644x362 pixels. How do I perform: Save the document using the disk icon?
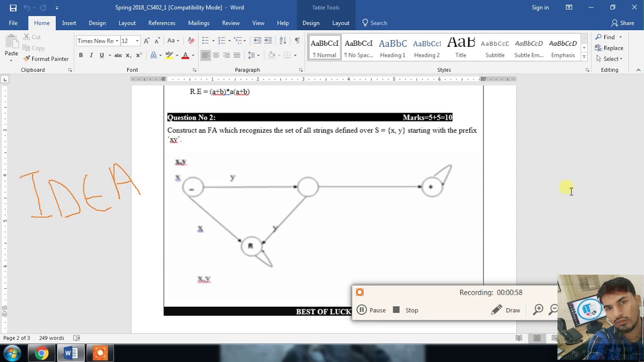(13, 8)
